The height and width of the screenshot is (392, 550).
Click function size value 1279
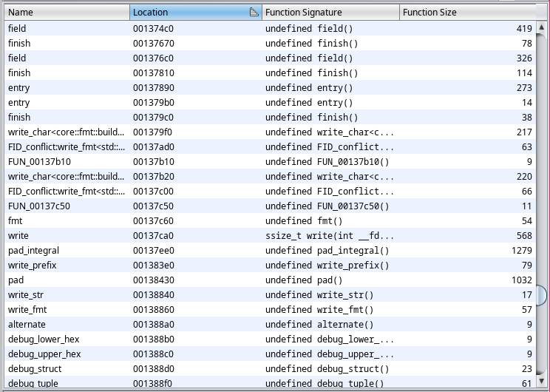click(521, 250)
